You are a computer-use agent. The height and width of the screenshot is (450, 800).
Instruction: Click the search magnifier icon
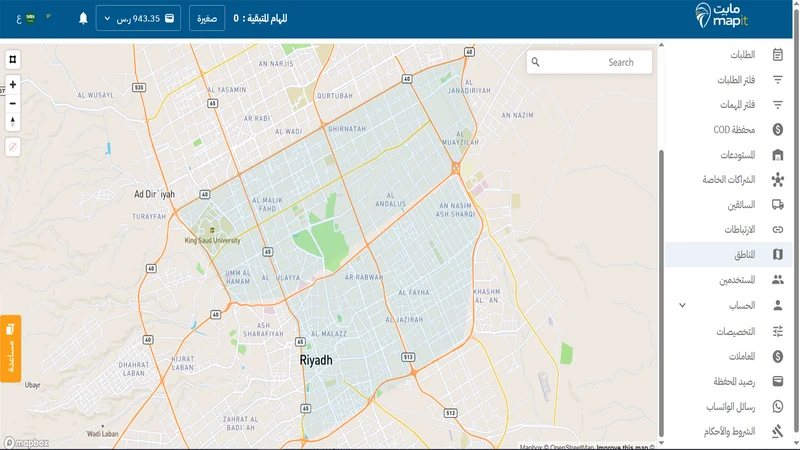[x=535, y=62]
